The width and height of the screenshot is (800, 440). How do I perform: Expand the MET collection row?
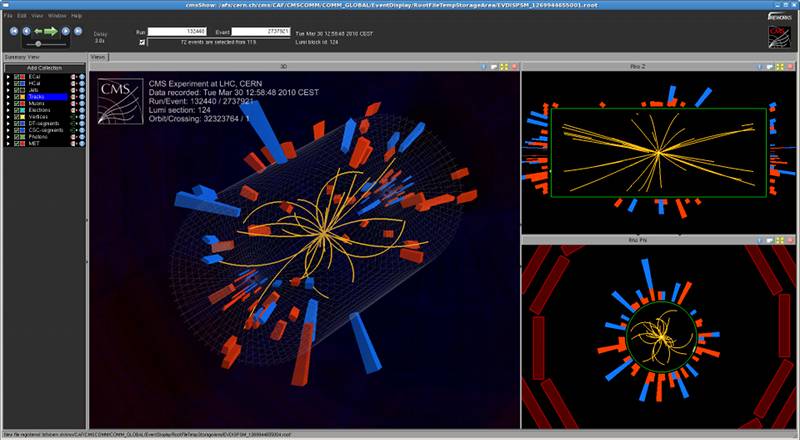pos(8,143)
